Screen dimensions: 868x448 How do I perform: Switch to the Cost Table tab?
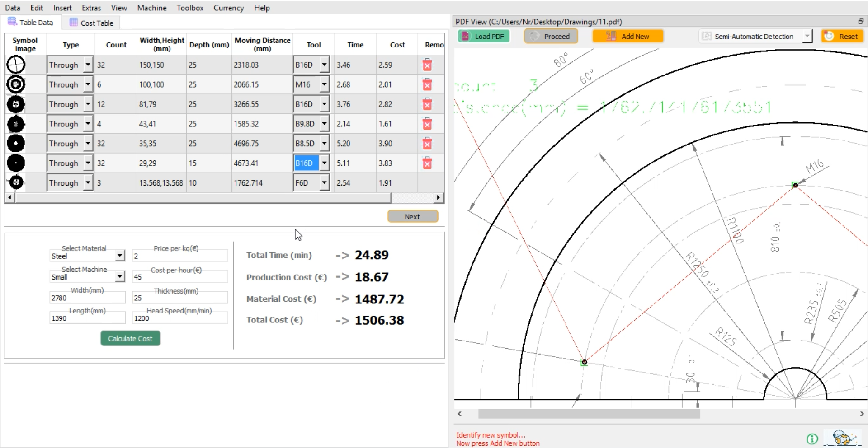click(91, 23)
